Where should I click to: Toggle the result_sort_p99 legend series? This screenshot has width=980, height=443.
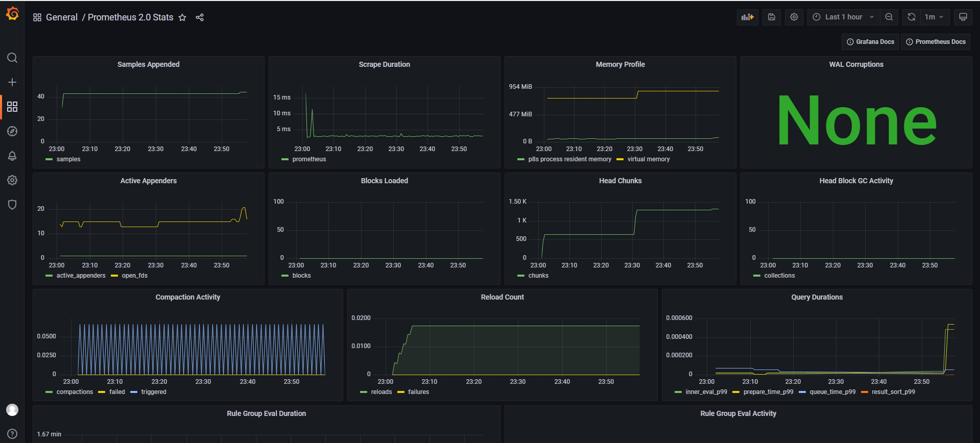pyautogui.click(x=893, y=392)
